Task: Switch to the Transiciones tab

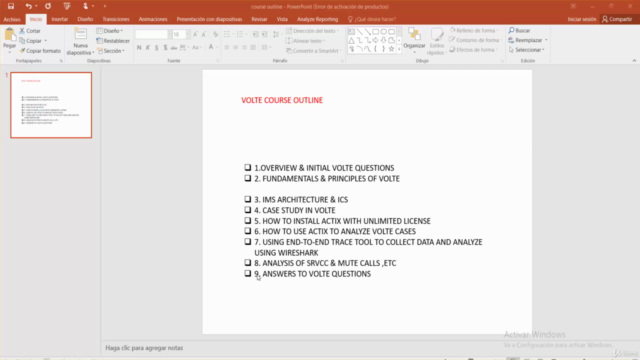Action: pyautogui.click(x=116, y=19)
